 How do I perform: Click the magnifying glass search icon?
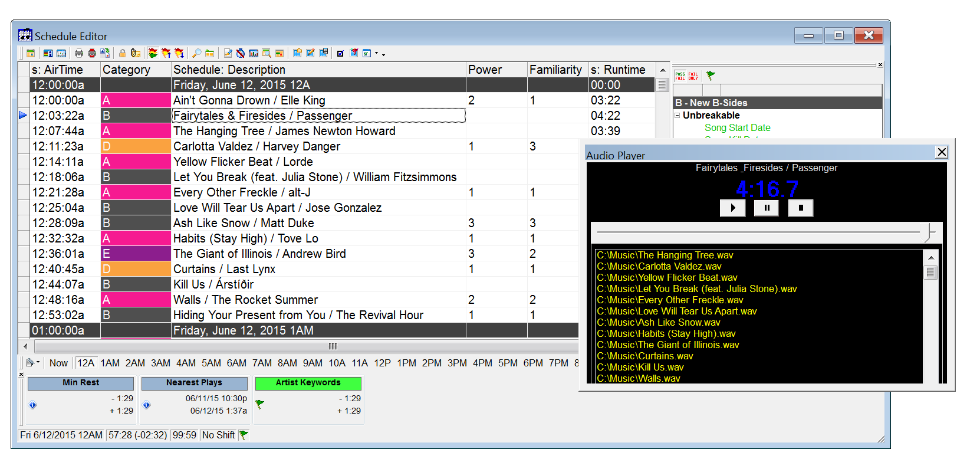pos(197,54)
